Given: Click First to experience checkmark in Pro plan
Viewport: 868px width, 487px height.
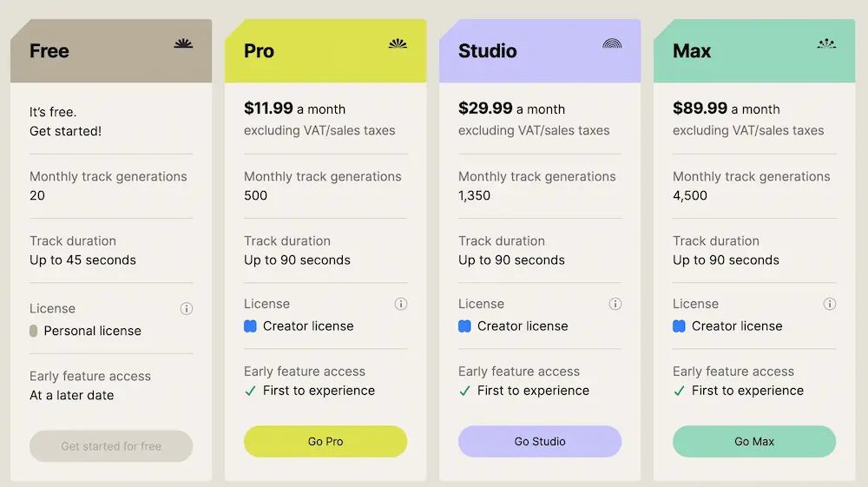Looking at the screenshot, I should [250, 392].
